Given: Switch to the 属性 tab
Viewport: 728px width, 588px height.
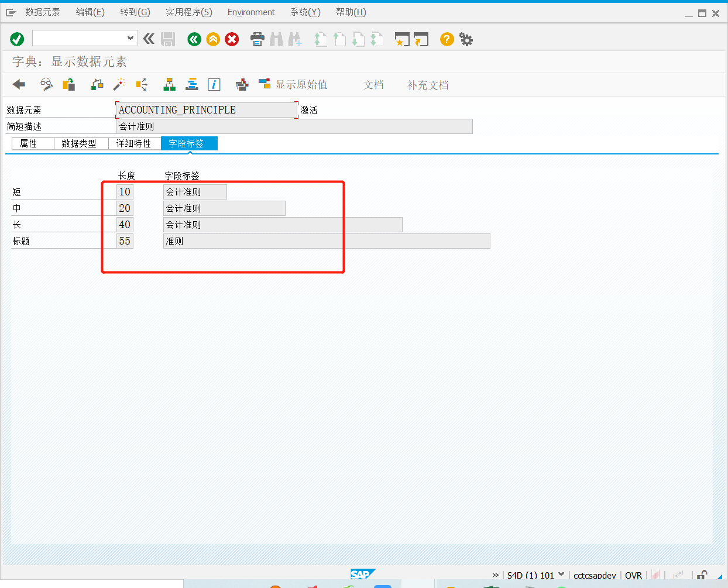Looking at the screenshot, I should (32, 143).
